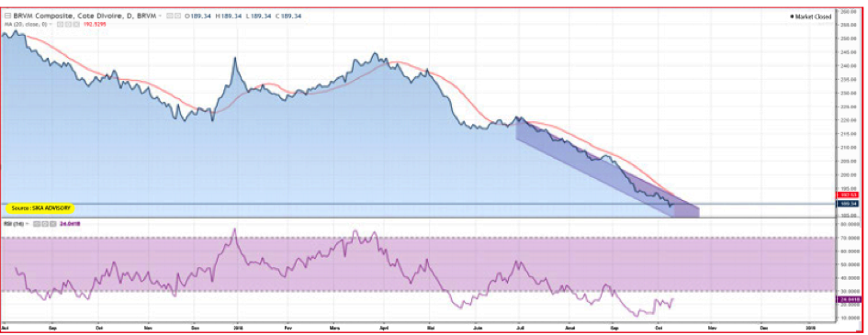Remove the RSI indicator with its delete icon
This screenshot has height=335, width=868.
(x=53, y=224)
